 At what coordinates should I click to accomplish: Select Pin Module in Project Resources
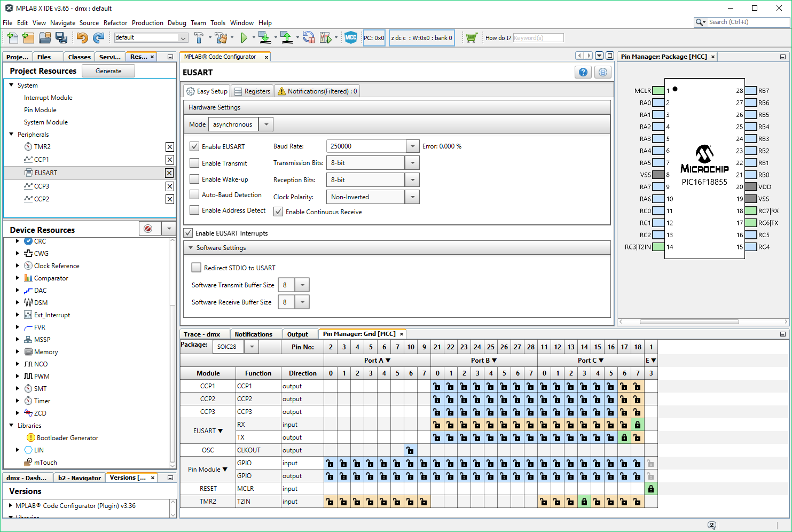(x=40, y=110)
